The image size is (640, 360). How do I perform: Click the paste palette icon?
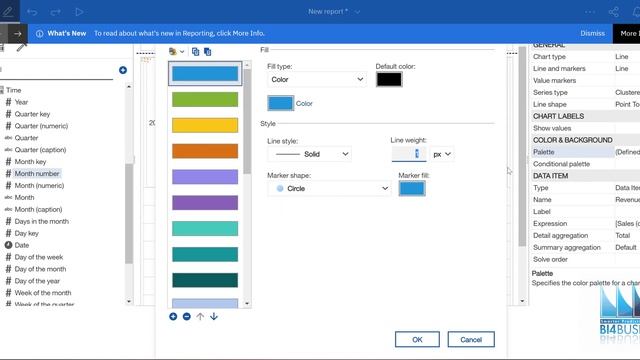click(x=208, y=51)
